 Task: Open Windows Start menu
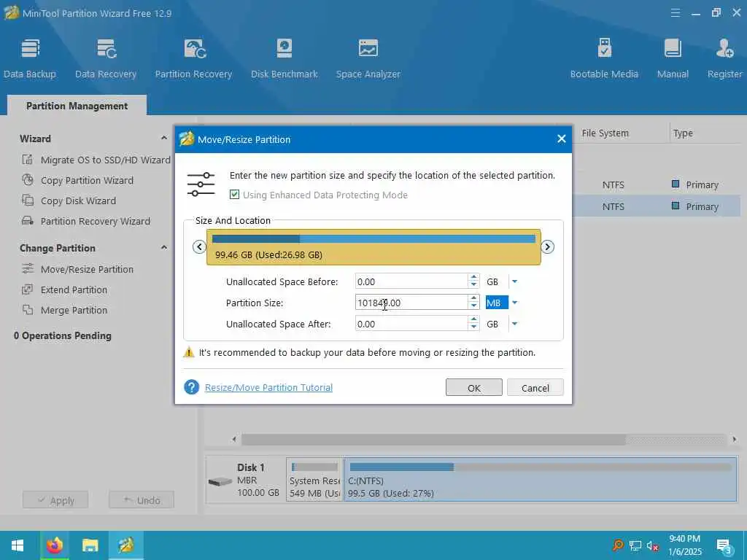(x=18, y=545)
